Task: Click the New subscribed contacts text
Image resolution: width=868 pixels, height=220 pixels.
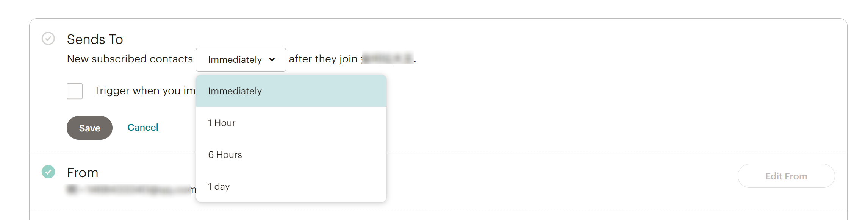Action: click(130, 59)
